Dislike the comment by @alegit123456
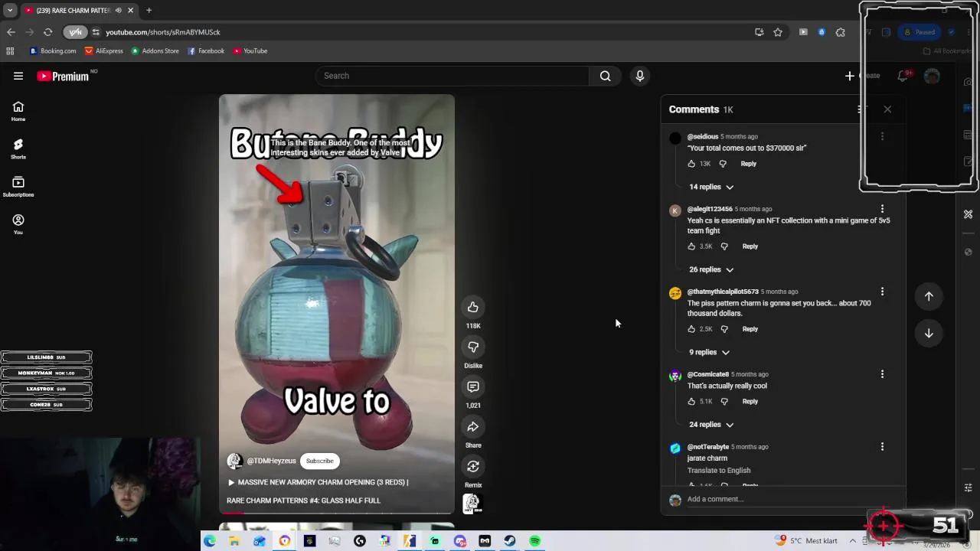This screenshot has width=980, height=551. tap(724, 246)
